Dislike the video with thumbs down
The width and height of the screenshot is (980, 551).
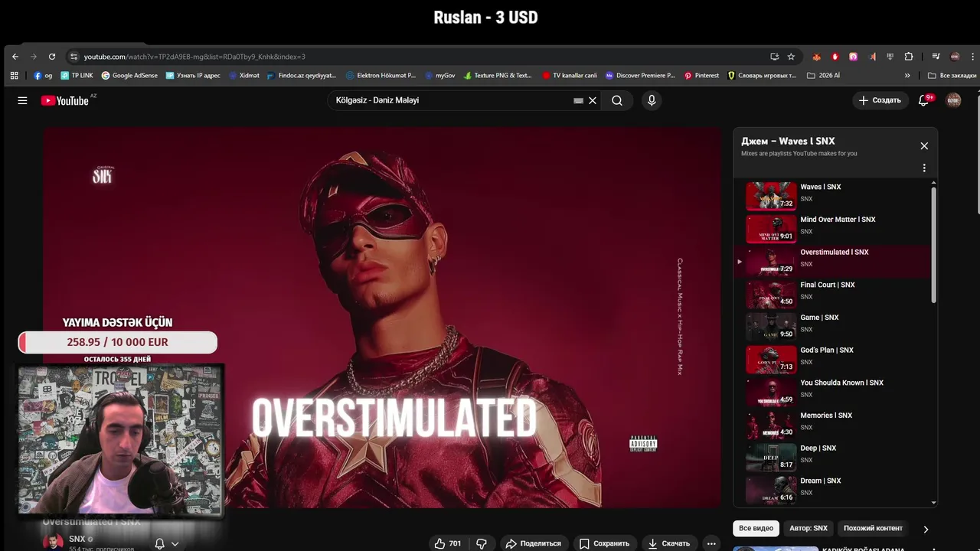click(482, 543)
